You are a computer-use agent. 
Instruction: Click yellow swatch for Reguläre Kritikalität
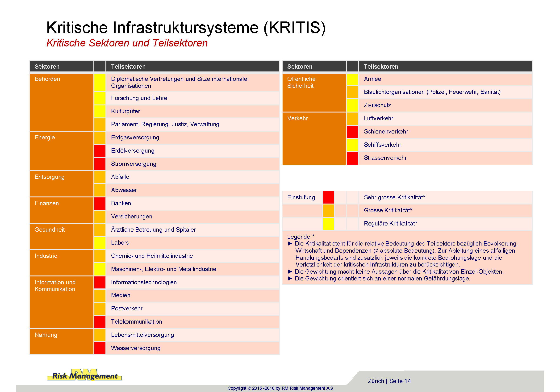[x=328, y=223]
